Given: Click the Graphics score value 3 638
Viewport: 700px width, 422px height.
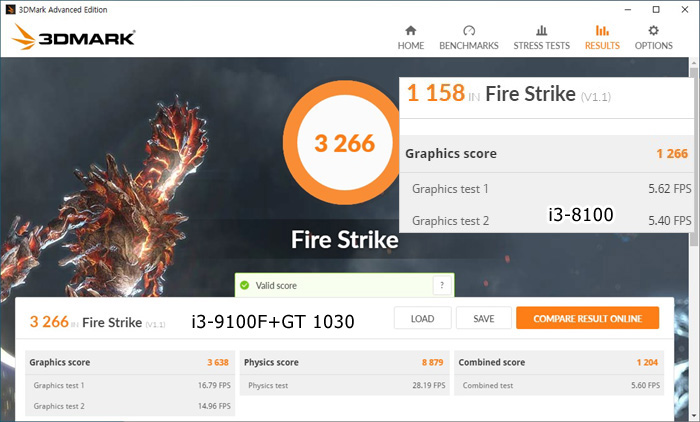Looking at the screenshot, I should pyautogui.click(x=218, y=362).
